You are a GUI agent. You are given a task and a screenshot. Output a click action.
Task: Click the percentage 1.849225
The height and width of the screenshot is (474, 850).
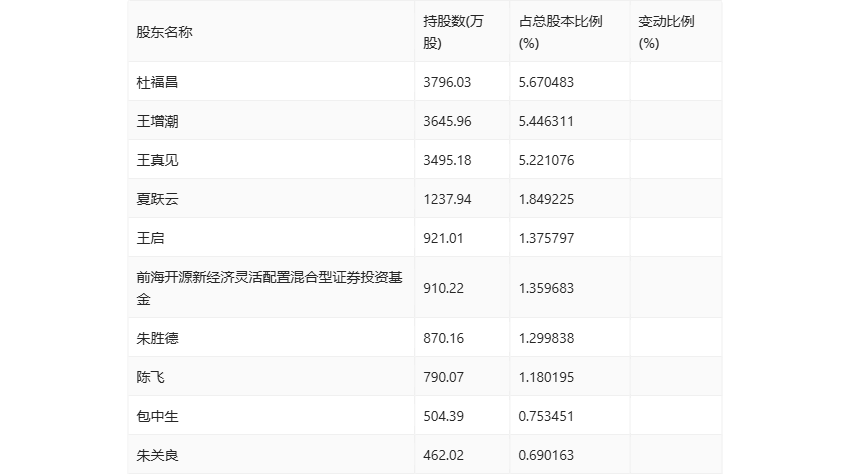click(546, 199)
